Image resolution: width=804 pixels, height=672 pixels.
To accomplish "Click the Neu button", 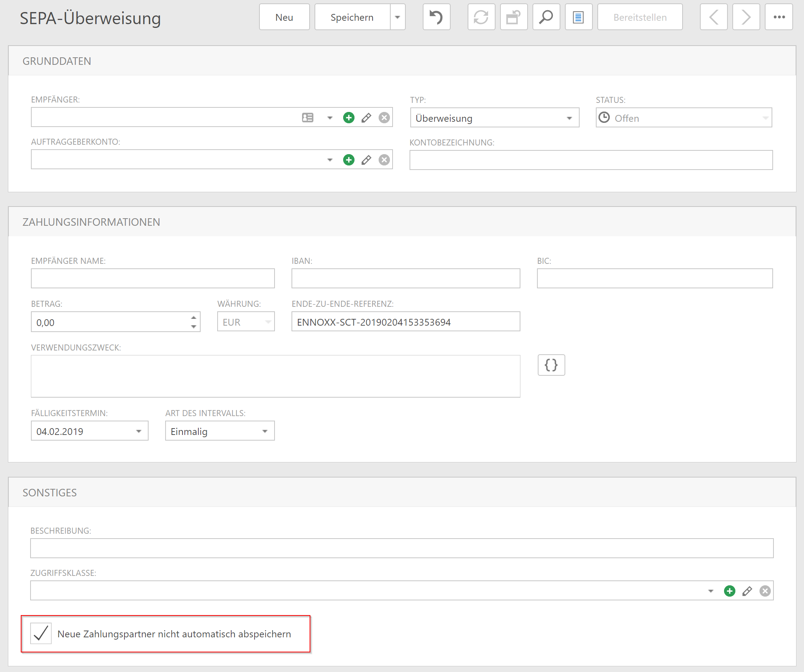I will click(x=284, y=17).
